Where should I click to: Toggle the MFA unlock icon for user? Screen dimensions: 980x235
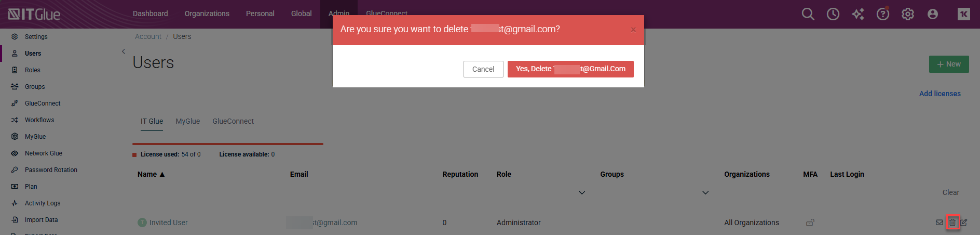click(x=810, y=223)
